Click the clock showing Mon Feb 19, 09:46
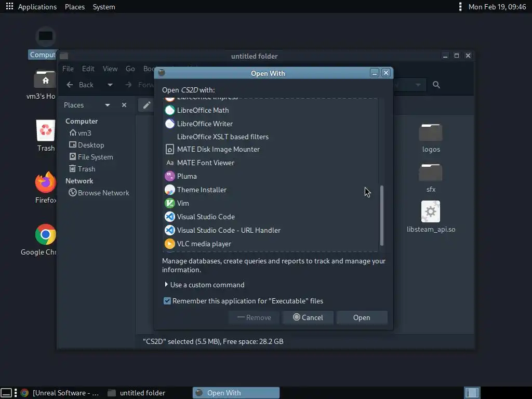532x399 pixels. point(497,7)
